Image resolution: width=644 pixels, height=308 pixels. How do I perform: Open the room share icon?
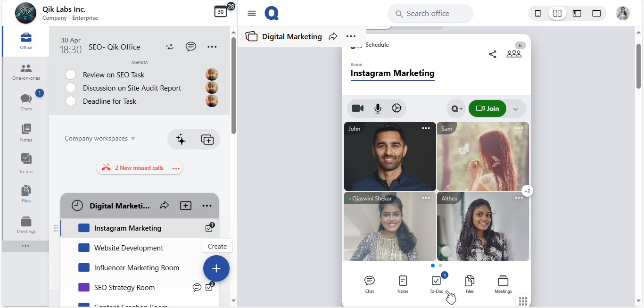pos(493,54)
